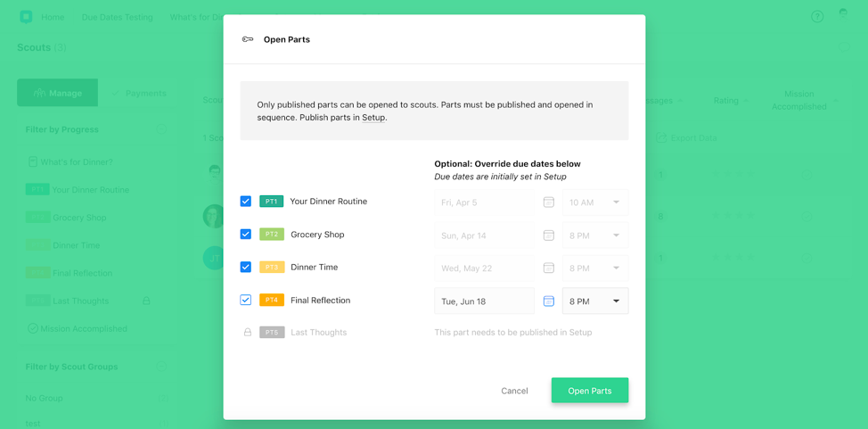This screenshot has width=868, height=429.
Task: Toggle the Final Reflection checkbox
Action: [x=246, y=300]
